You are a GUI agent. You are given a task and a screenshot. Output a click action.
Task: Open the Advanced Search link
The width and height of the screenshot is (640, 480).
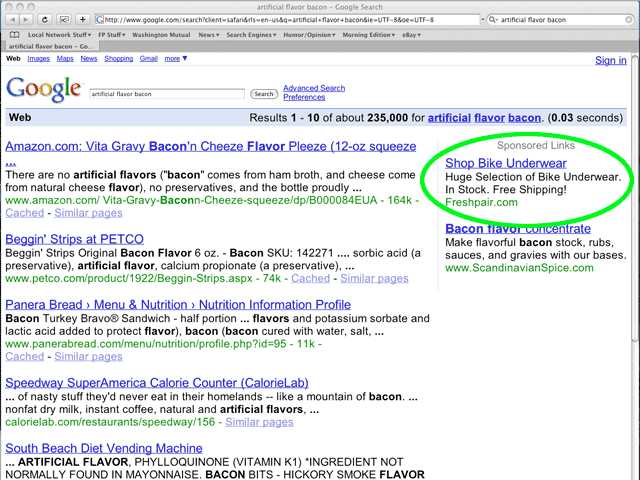click(x=314, y=88)
